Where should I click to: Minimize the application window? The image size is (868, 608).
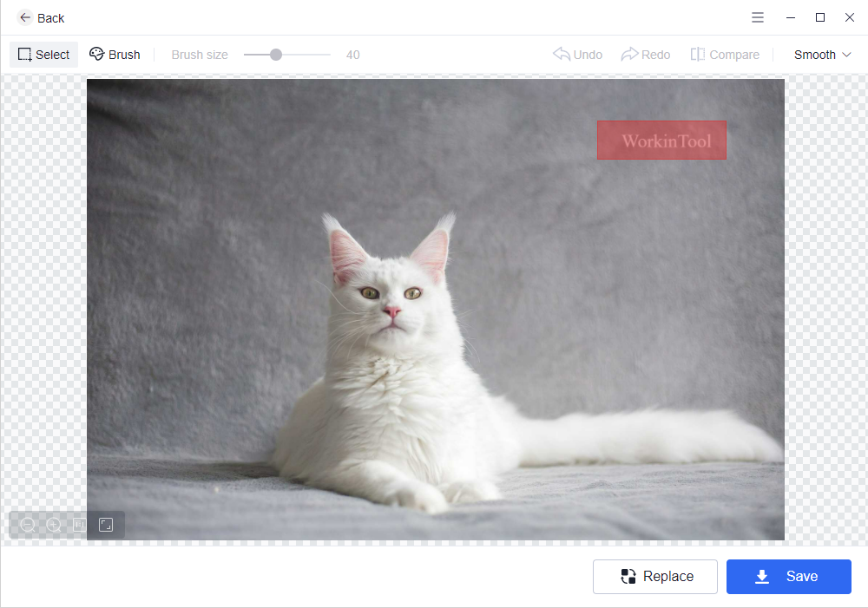click(791, 17)
